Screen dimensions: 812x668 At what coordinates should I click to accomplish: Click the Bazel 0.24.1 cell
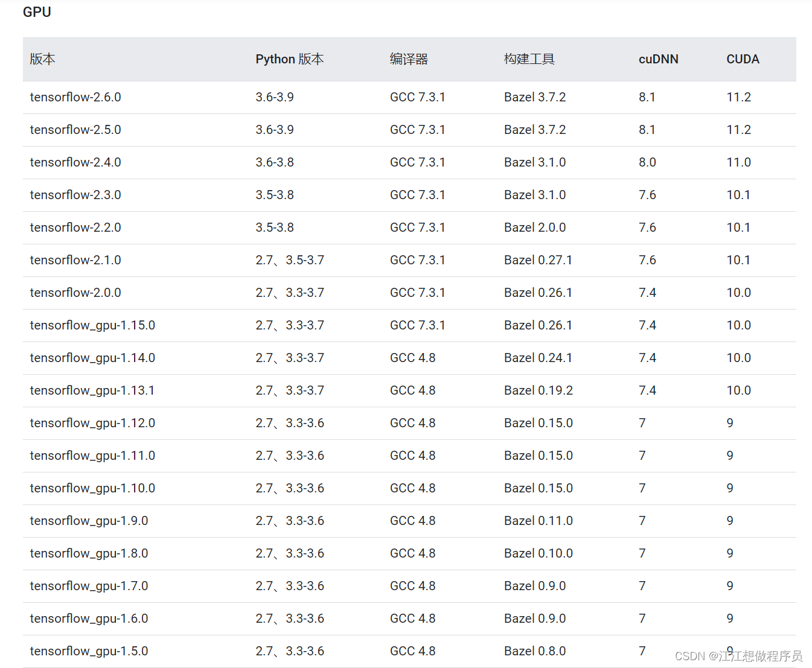(539, 358)
